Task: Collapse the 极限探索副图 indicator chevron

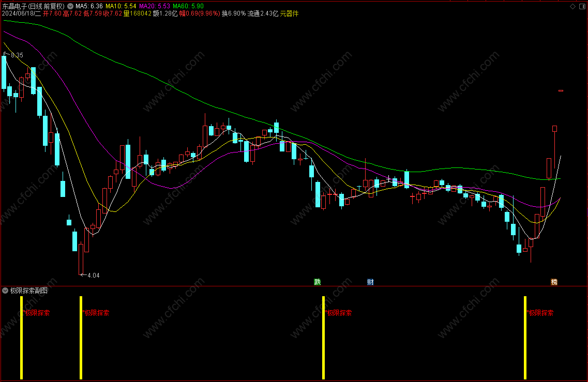Action: click(5, 291)
